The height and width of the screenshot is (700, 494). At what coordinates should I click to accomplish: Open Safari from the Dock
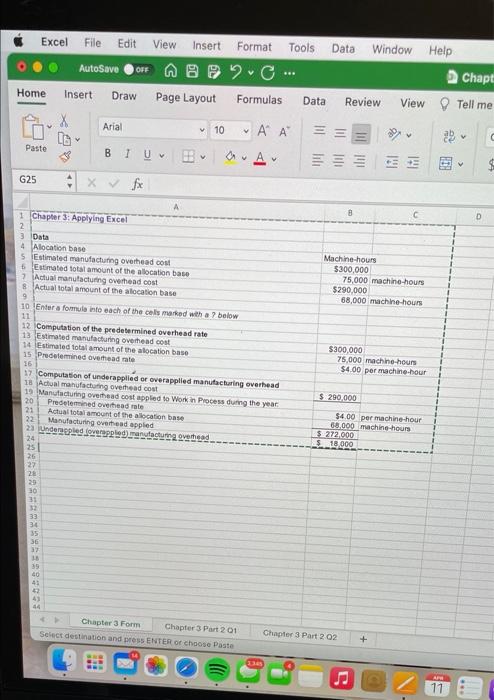(x=187, y=668)
